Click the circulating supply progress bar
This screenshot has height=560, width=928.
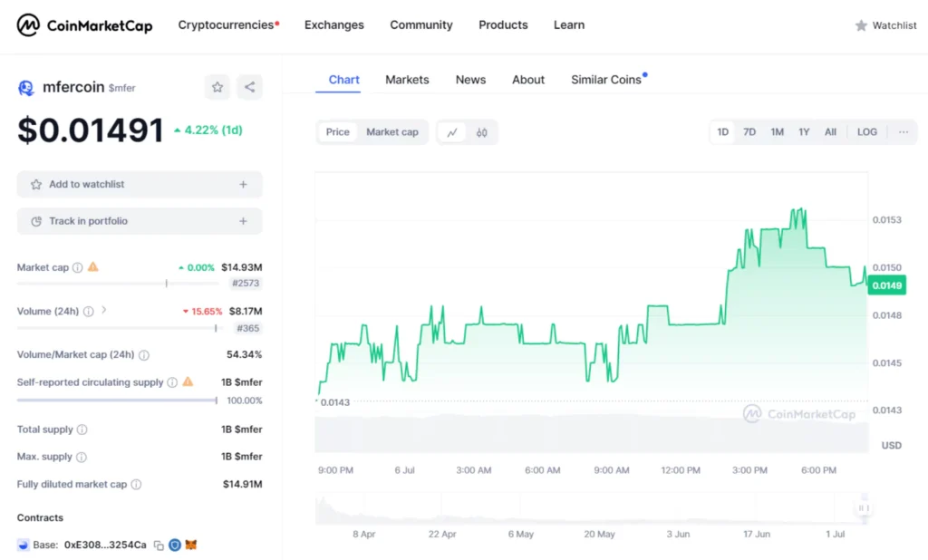(x=117, y=401)
